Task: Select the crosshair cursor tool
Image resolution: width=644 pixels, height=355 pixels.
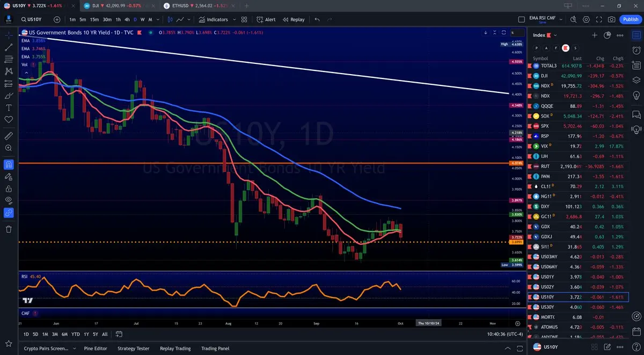Action: 9,35
